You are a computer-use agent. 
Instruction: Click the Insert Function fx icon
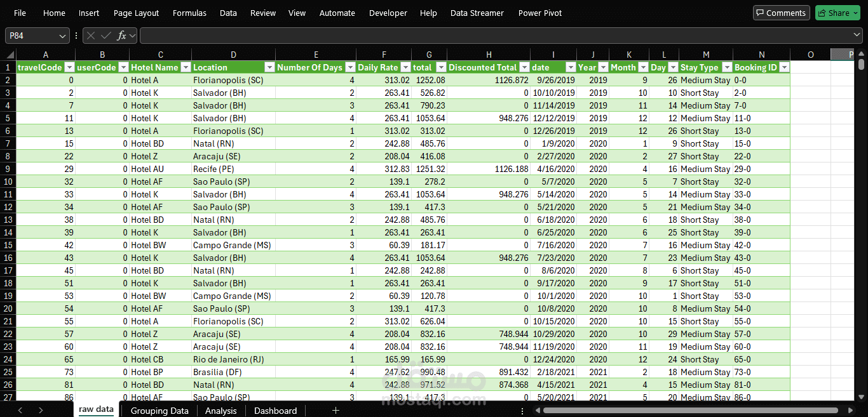click(121, 36)
